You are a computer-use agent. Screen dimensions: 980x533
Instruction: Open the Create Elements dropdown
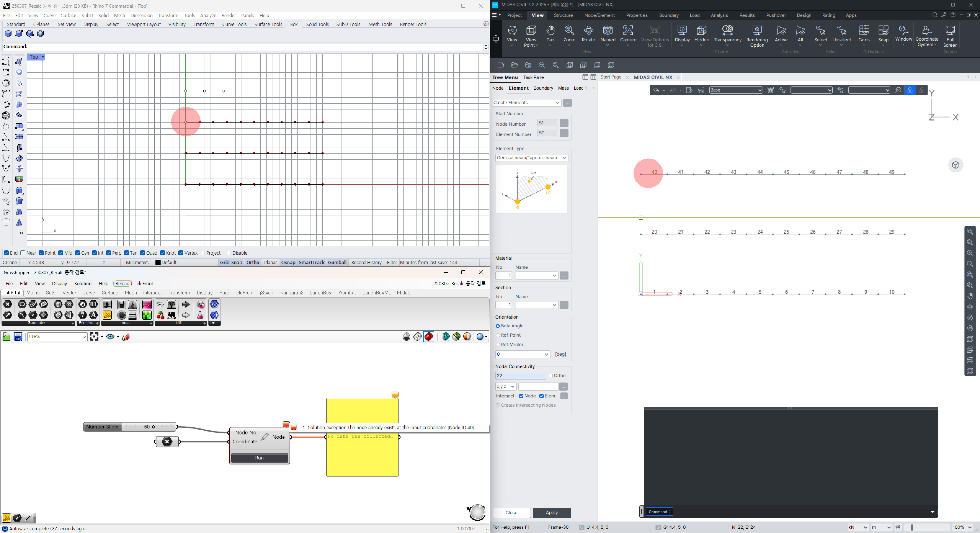pyautogui.click(x=527, y=103)
